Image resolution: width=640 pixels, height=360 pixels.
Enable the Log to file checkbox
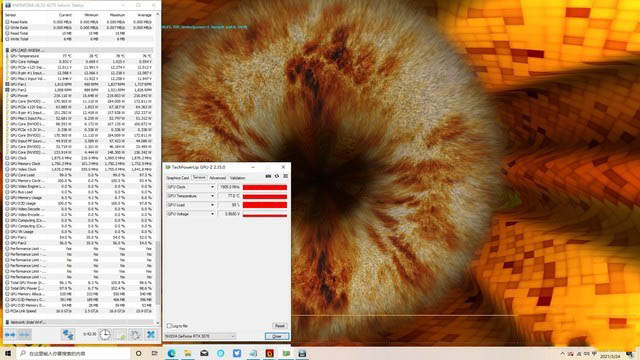coord(169,326)
